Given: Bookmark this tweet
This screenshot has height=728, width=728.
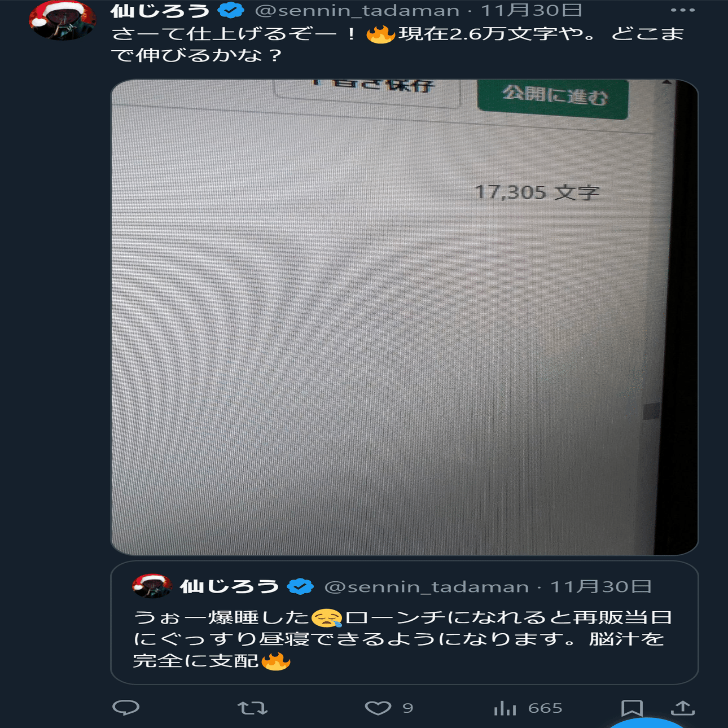Looking at the screenshot, I should [x=631, y=708].
